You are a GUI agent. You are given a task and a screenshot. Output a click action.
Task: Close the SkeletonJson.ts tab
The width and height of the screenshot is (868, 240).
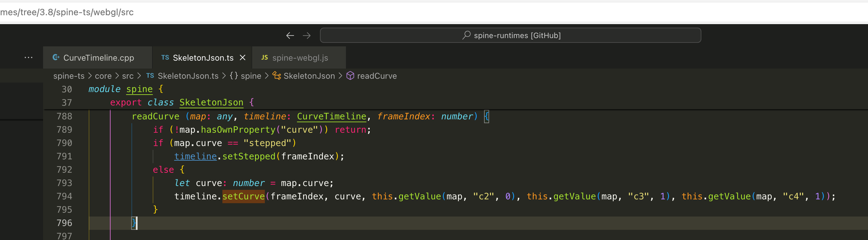[243, 58]
